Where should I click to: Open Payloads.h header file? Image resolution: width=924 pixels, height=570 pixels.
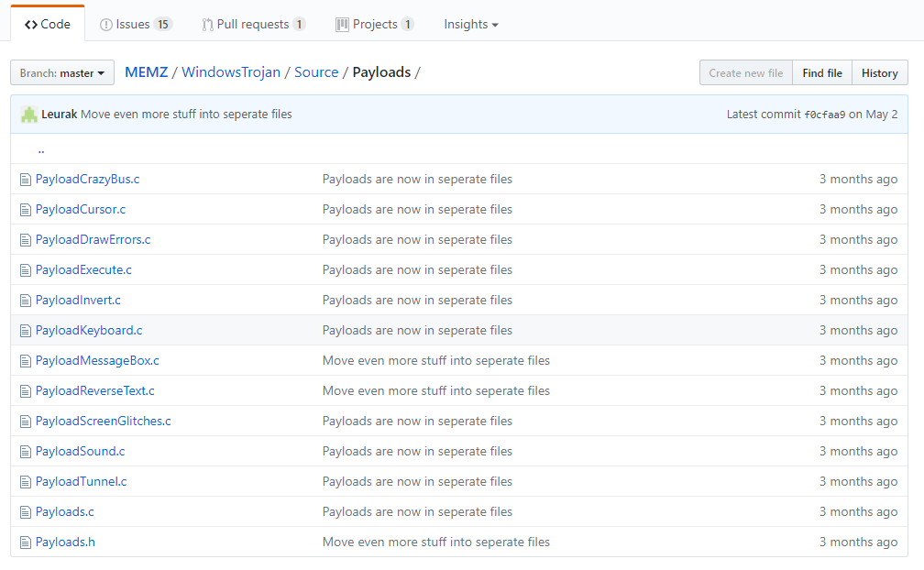(65, 542)
